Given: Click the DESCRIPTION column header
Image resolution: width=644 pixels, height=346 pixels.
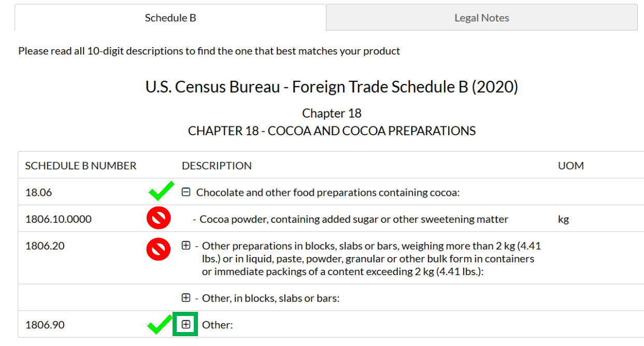Looking at the screenshot, I should point(217,166).
